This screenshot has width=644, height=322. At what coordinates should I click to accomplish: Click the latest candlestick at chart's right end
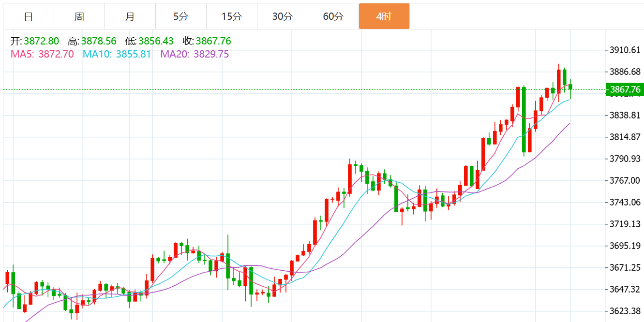click(x=570, y=87)
